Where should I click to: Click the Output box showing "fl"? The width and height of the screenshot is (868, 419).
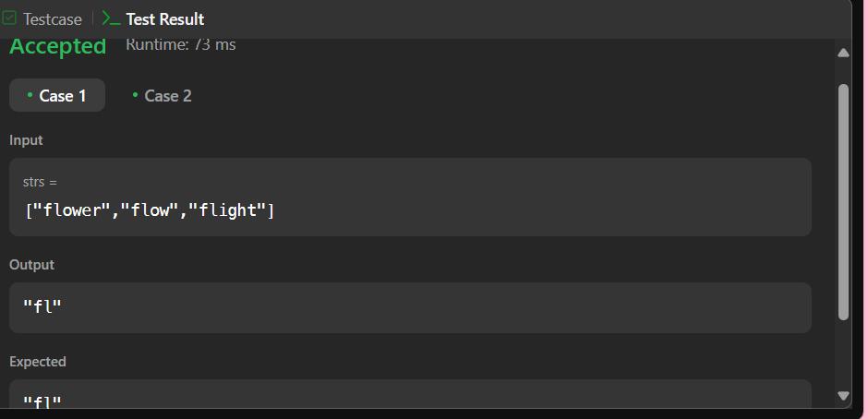click(x=410, y=307)
